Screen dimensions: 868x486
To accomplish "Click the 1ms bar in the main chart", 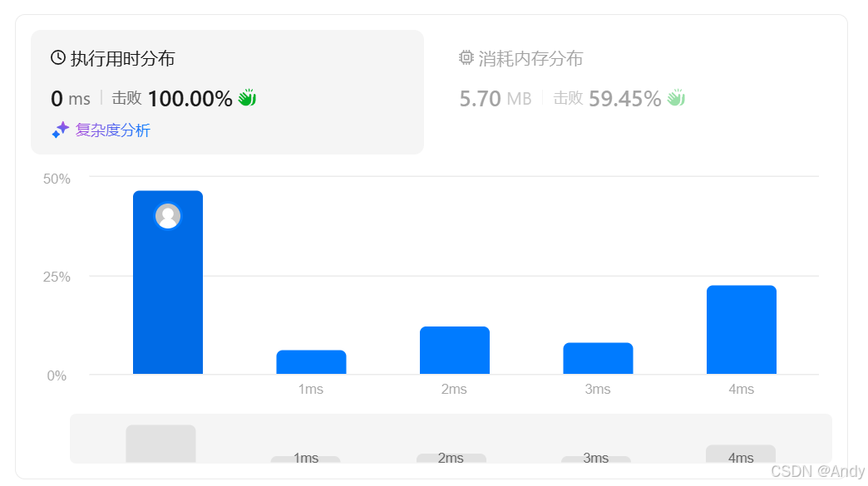I will click(x=311, y=362).
